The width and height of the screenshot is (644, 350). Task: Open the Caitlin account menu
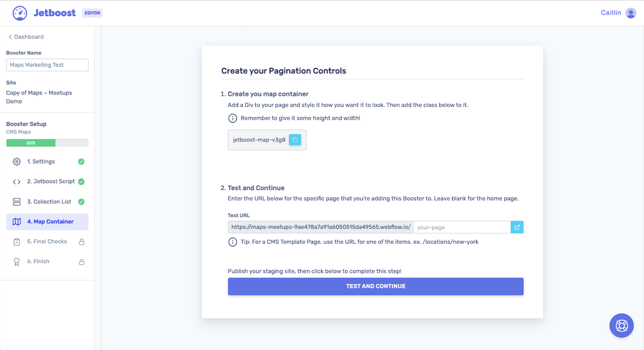(x=611, y=13)
